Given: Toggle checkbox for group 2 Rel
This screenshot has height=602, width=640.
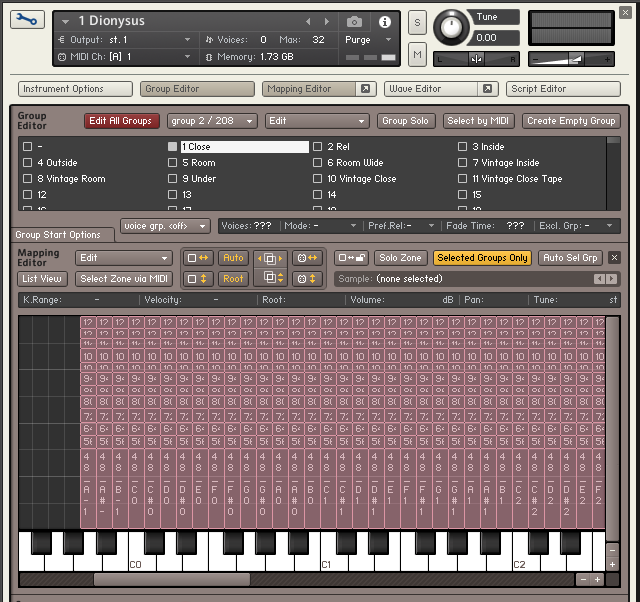Looking at the screenshot, I should coord(317,147).
